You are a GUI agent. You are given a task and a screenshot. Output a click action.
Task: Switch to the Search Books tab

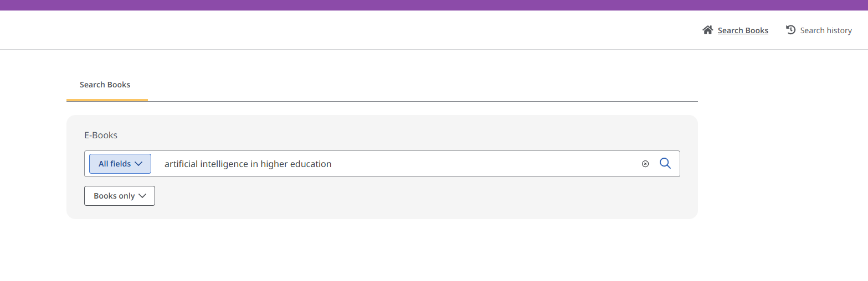coord(105,85)
